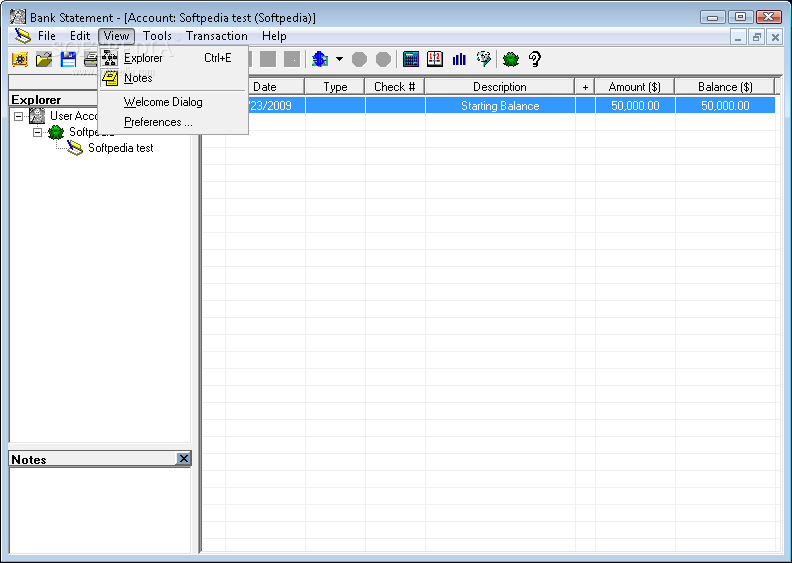This screenshot has width=792, height=563.
Task: Click the Amount ($) column header
Action: 635,87
